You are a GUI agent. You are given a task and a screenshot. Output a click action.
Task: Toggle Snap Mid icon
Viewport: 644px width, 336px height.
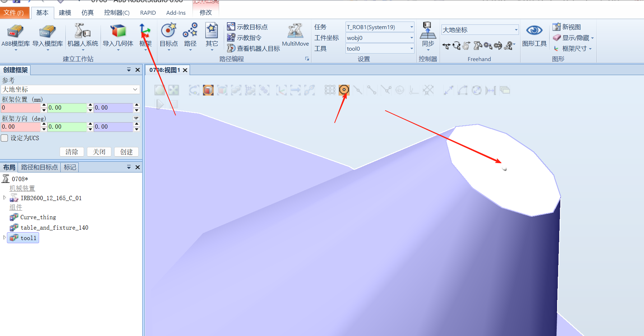point(358,90)
